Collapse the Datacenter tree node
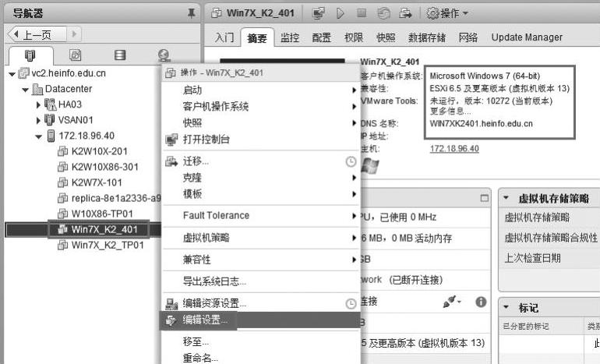The image size is (600, 364). point(25,90)
